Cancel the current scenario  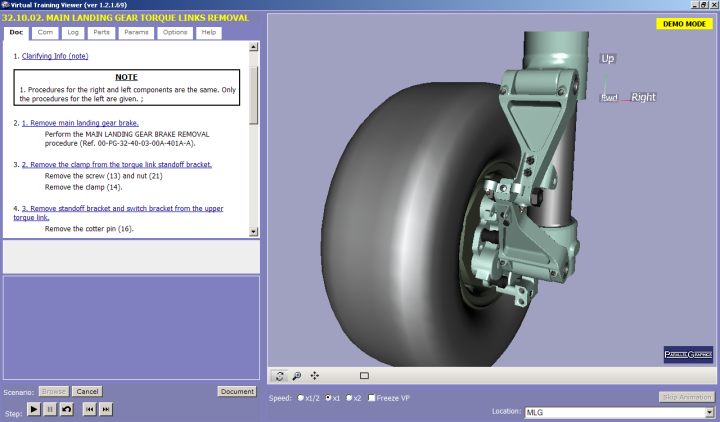point(87,391)
